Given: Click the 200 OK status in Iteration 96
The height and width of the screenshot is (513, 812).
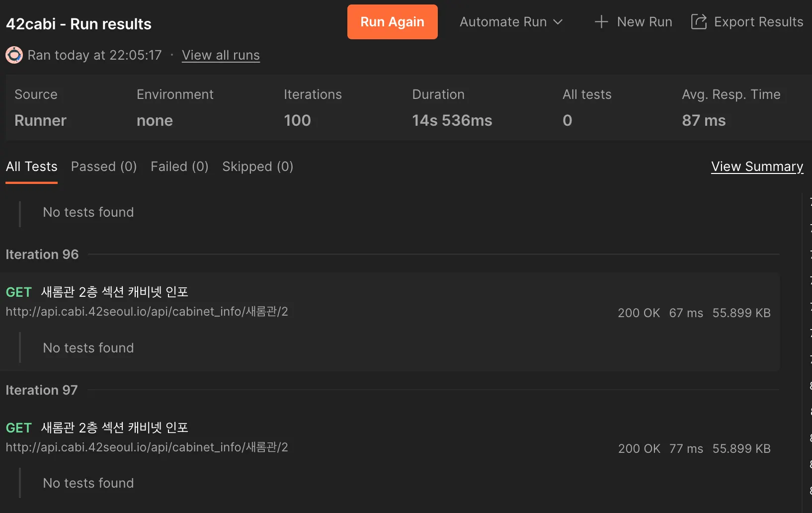Looking at the screenshot, I should [x=639, y=313].
